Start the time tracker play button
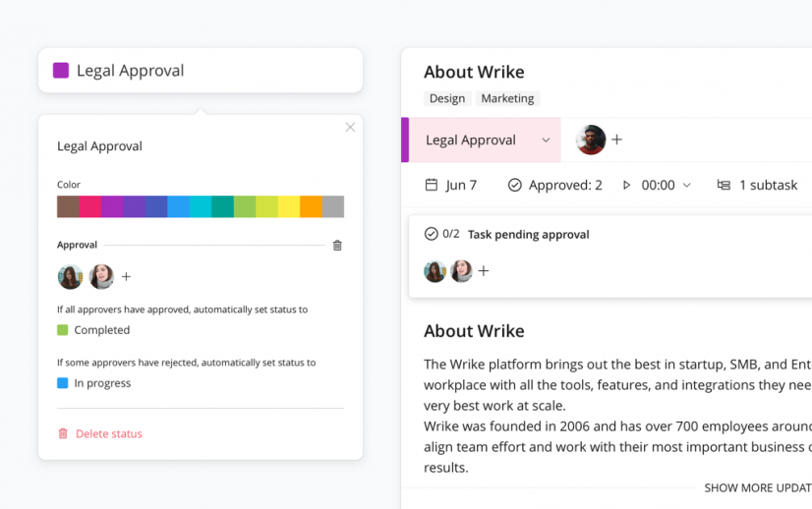This screenshot has height=509, width=812. (x=626, y=185)
